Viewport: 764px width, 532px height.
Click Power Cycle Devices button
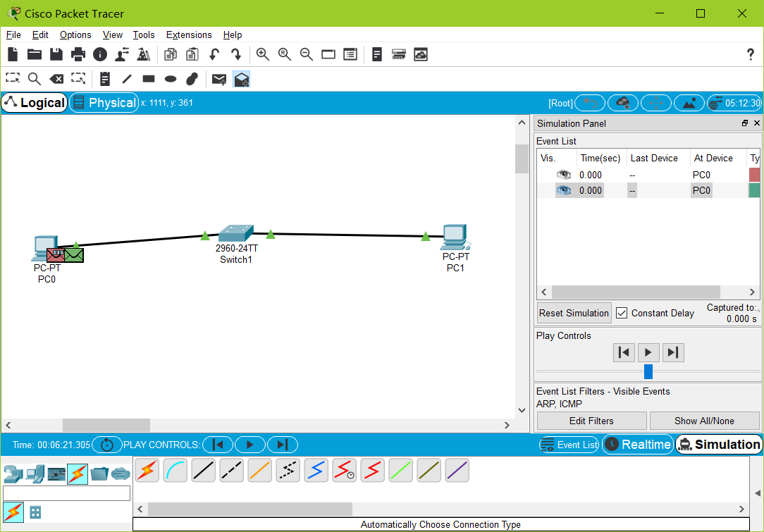pos(106,445)
